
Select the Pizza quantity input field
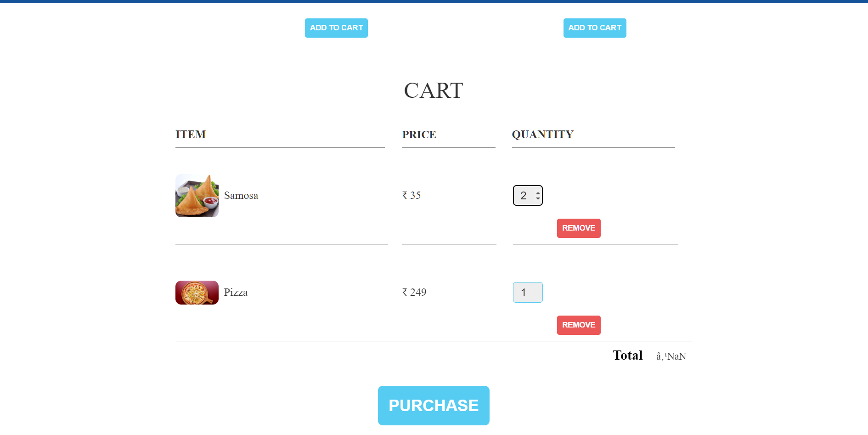pos(527,292)
